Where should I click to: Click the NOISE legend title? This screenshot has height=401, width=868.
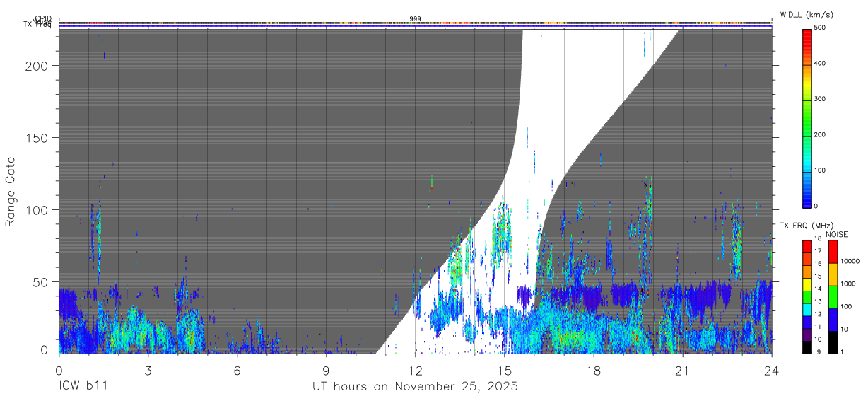tap(837, 234)
